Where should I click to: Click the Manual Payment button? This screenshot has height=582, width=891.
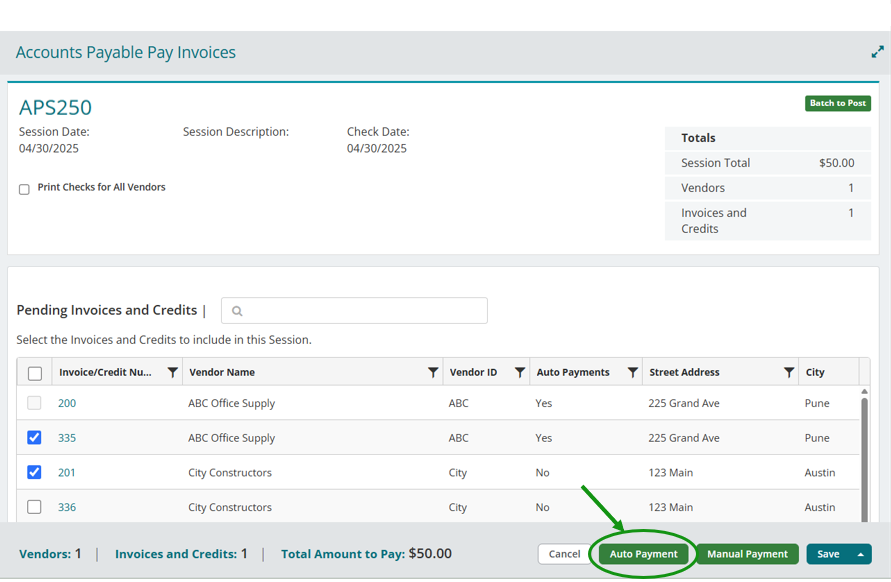tap(747, 554)
